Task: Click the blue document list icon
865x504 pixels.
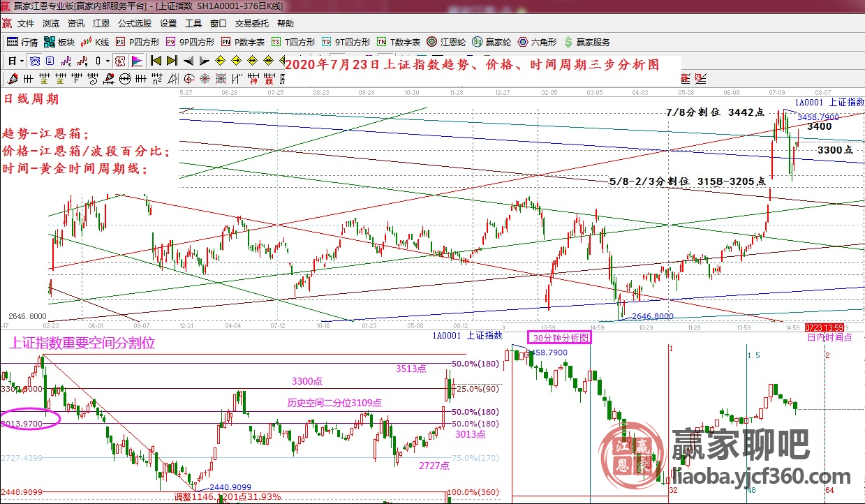Action: (x=50, y=61)
